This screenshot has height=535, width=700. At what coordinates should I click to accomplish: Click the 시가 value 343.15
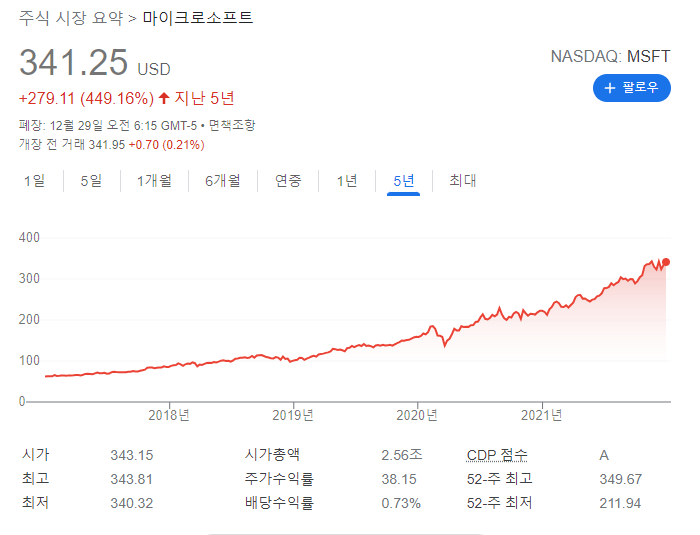132,455
